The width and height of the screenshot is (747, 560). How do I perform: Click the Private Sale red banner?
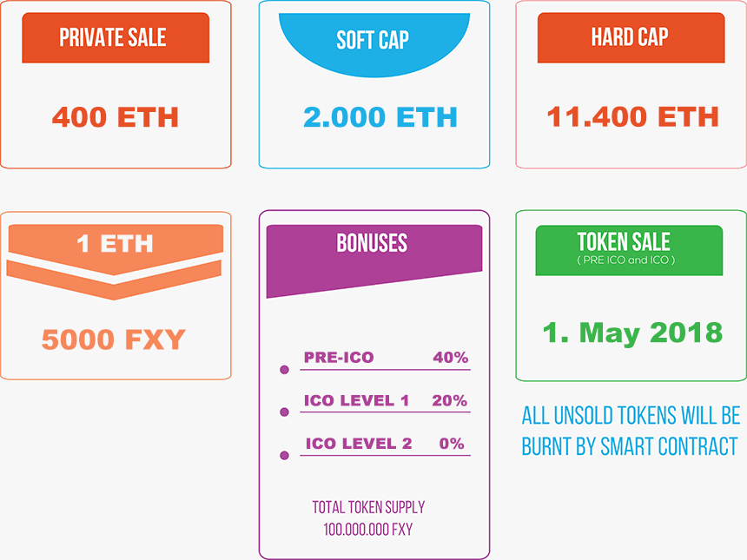point(116,37)
